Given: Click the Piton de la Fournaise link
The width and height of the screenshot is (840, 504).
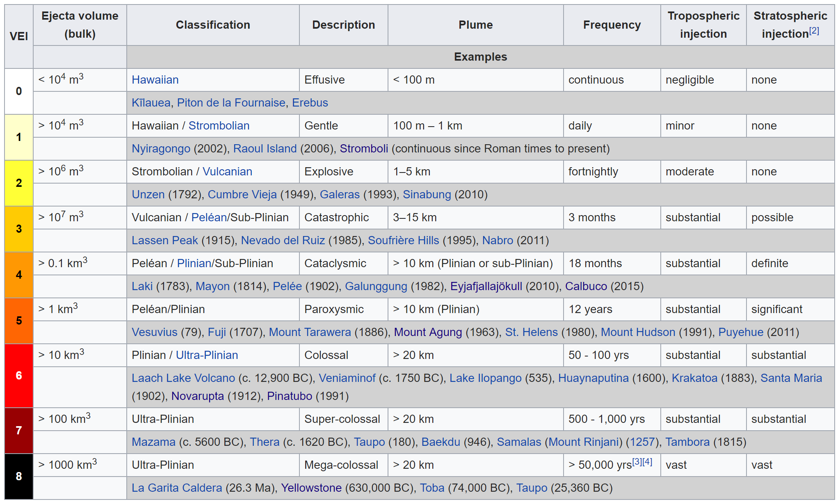Looking at the screenshot, I should (231, 103).
